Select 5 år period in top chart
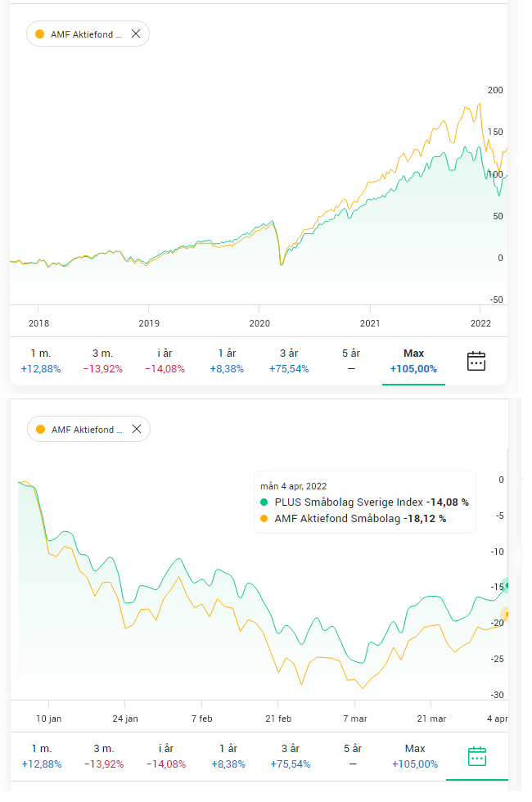The width and height of the screenshot is (532, 802). coord(351,361)
